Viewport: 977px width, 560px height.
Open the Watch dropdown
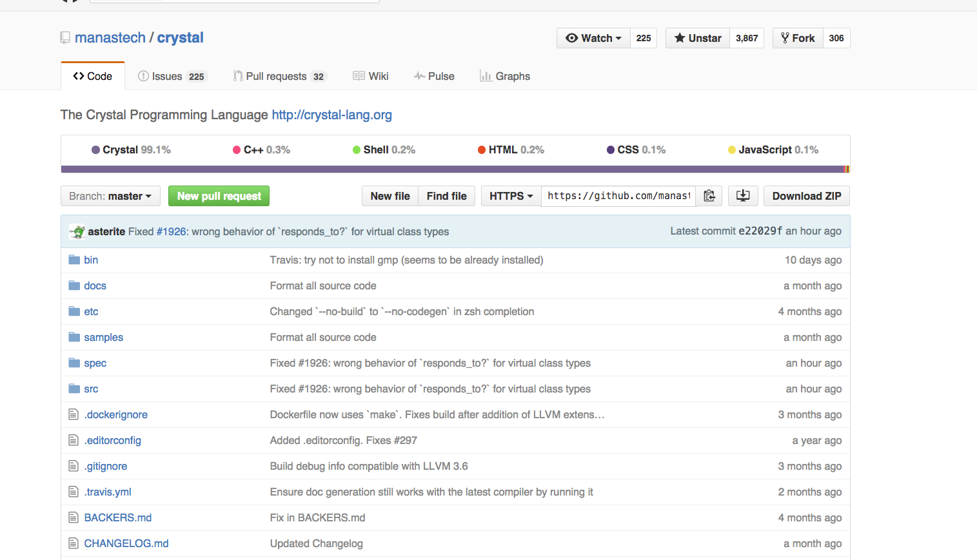(x=593, y=38)
